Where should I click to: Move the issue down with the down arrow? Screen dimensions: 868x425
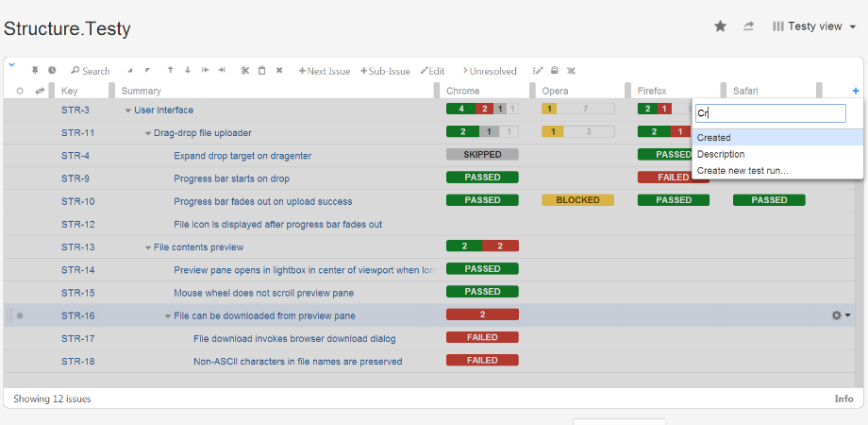coord(188,71)
